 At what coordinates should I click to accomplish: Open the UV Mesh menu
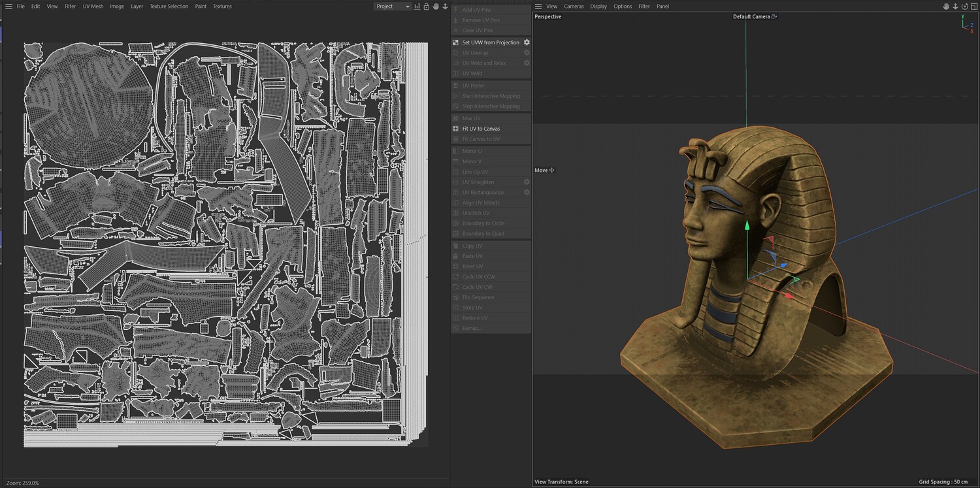coord(93,7)
